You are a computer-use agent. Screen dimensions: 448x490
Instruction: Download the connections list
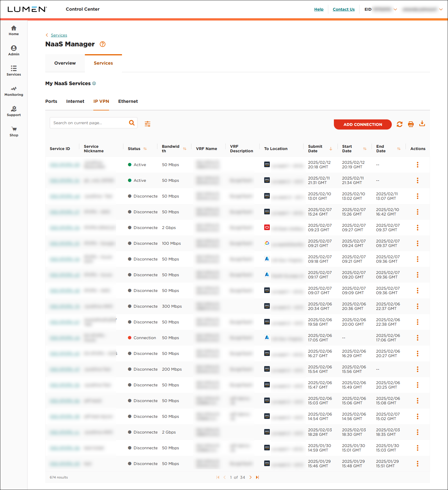[x=422, y=124]
